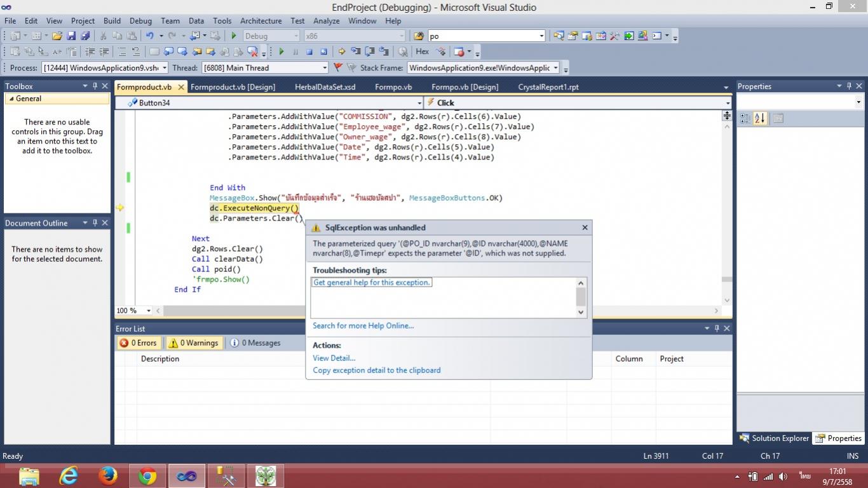Switch to the Formpo.vb tab
The image size is (868, 488).
[x=393, y=87]
